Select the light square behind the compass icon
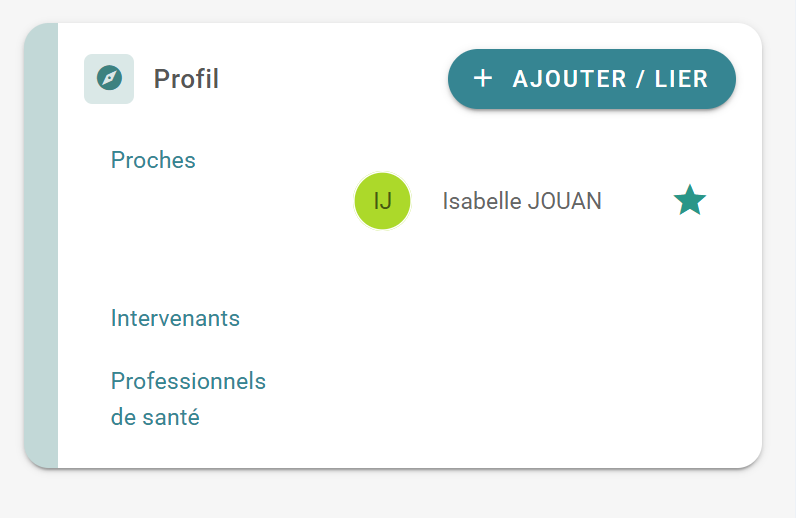 pos(109,79)
